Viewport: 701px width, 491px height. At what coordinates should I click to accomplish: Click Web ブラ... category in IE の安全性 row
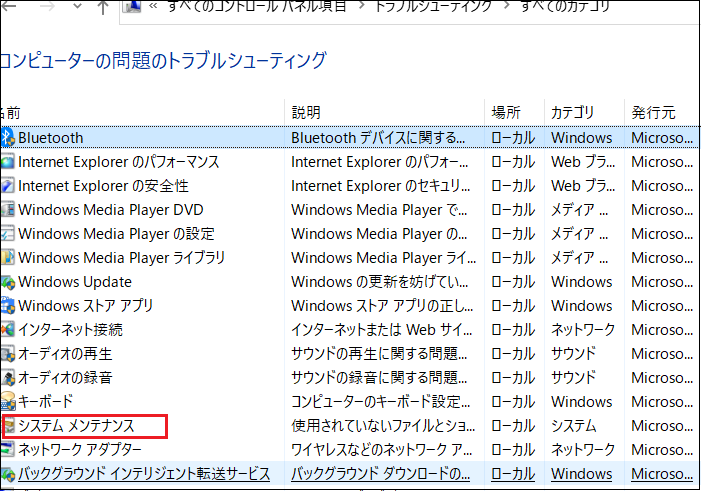583,186
